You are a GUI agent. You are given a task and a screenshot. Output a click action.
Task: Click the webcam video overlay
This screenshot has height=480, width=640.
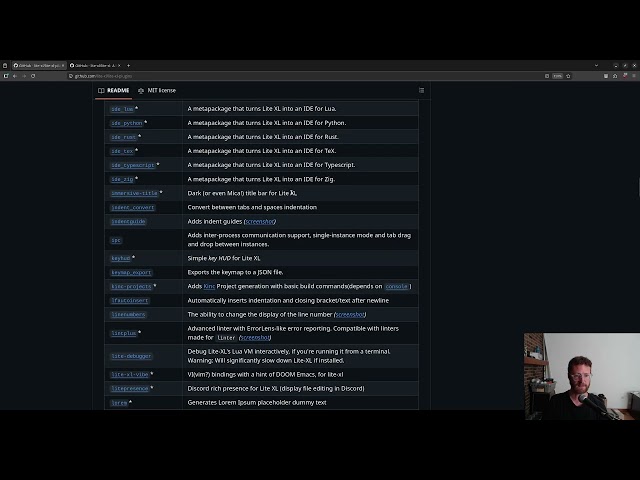pos(582,376)
